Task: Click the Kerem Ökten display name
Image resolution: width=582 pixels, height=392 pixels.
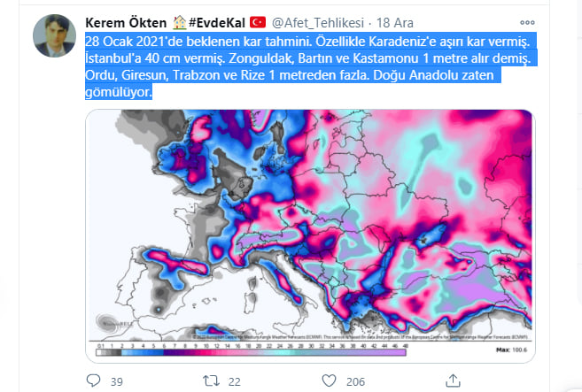Action: coord(126,23)
